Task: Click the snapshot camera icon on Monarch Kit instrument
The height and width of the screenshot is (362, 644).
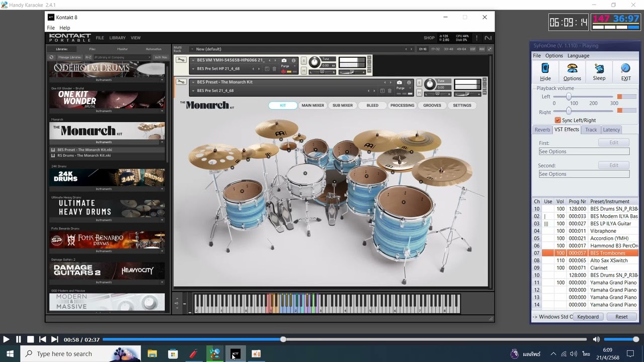Action: coord(399,82)
